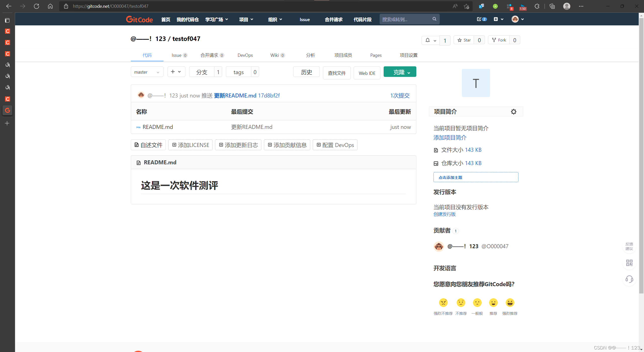The image size is (644, 352).
Task: Open the master branch dropdown
Action: [x=147, y=72]
